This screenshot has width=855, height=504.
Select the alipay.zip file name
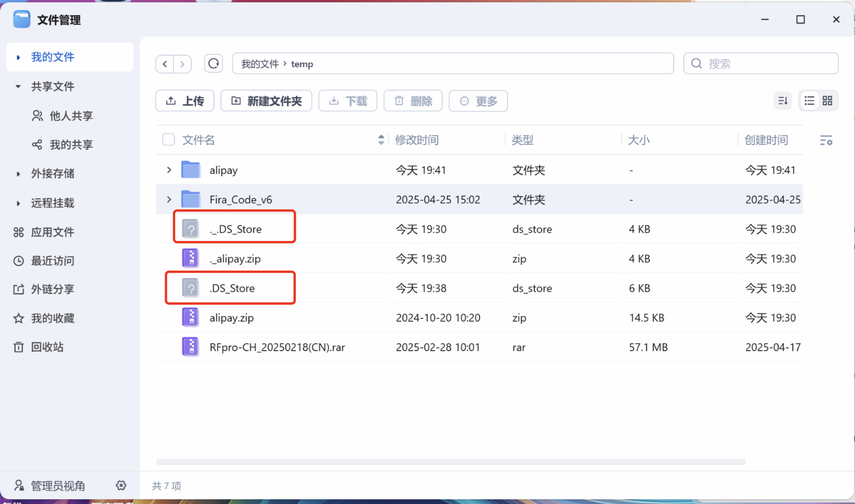click(x=231, y=318)
